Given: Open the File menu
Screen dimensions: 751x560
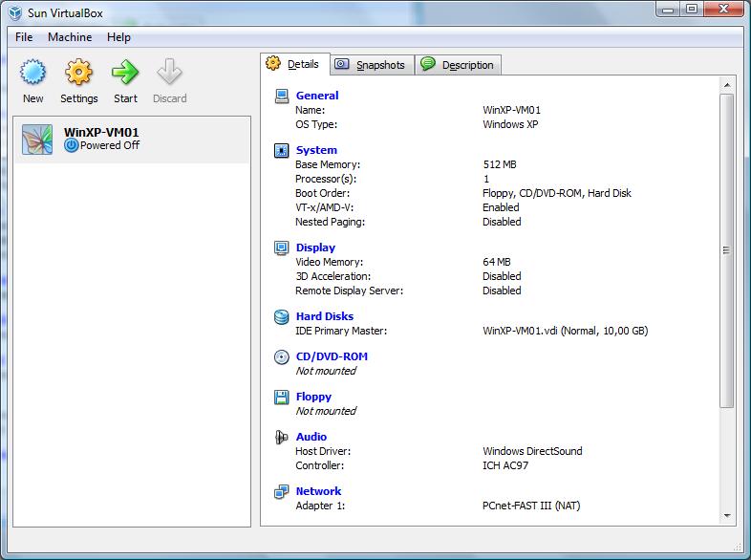Looking at the screenshot, I should 24,37.
